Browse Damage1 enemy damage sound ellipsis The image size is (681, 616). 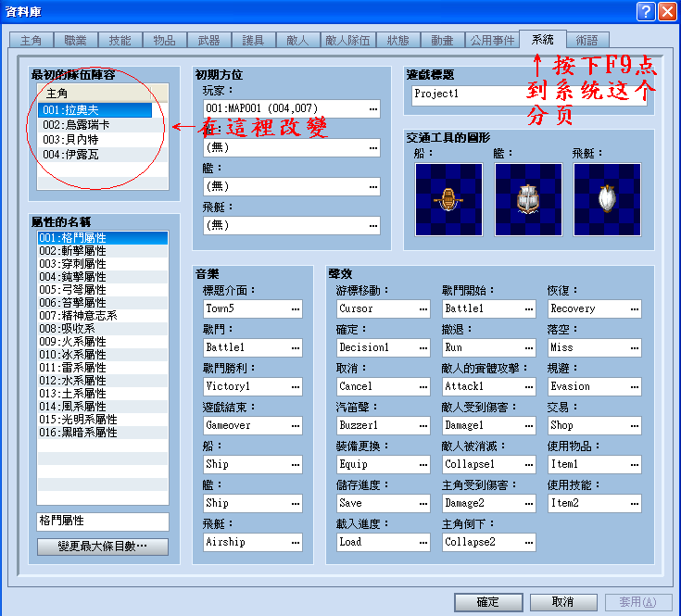pyautogui.click(x=528, y=426)
